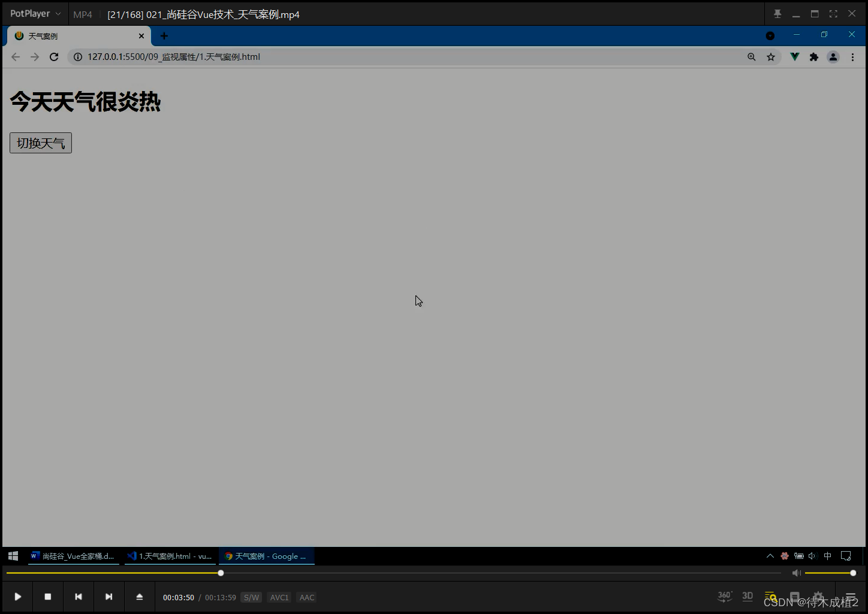Open Windows Start menu
Viewport: 868px width, 614px height.
click(x=13, y=556)
